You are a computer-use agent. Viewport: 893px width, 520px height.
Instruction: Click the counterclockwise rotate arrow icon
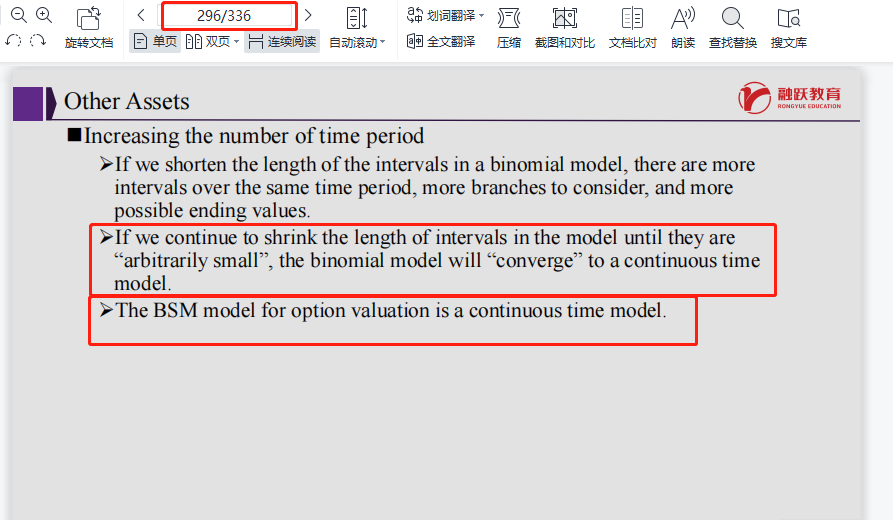(14, 41)
